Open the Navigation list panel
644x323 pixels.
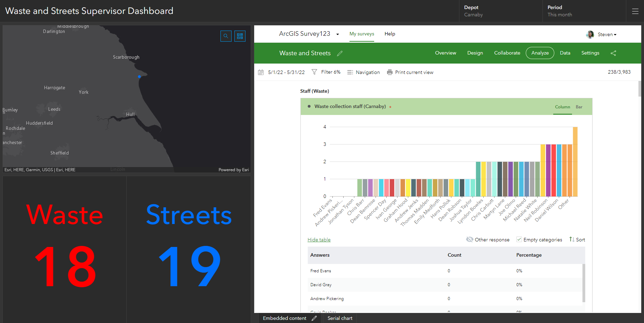pos(364,72)
